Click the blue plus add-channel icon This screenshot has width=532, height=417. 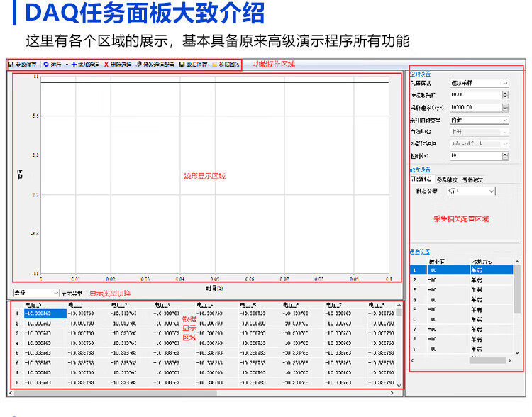click(74, 65)
